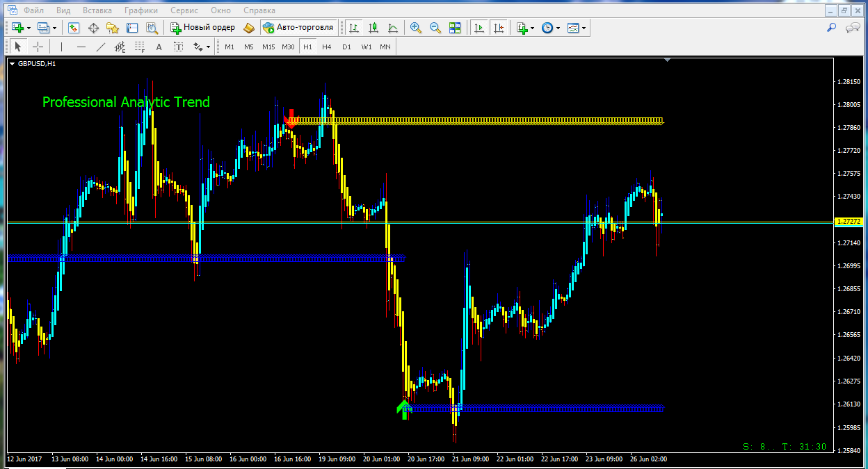The height and width of the screenshot is (469, 868).
Task: Switch to the H4 timeframe
Action: (327, 47)
